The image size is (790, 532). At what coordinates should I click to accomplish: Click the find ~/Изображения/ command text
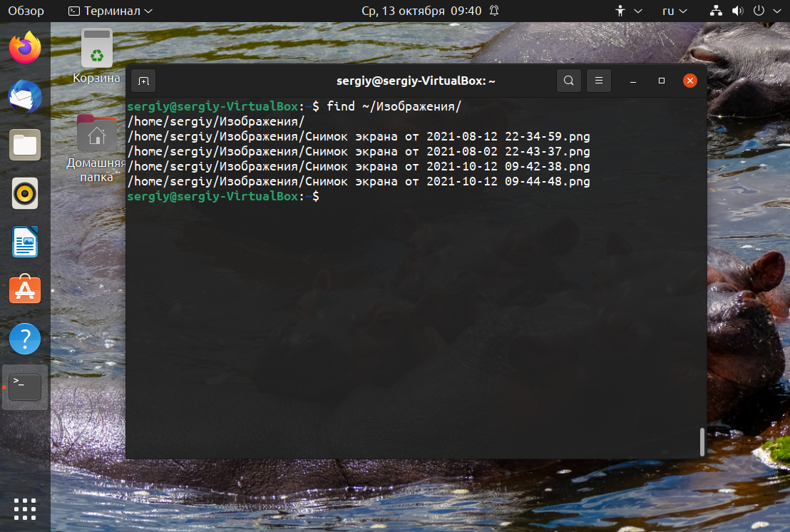click(x=394, y=106)
